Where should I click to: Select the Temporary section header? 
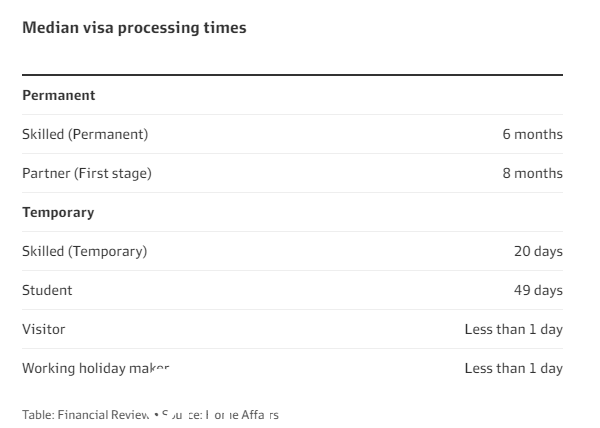(58, 213)
